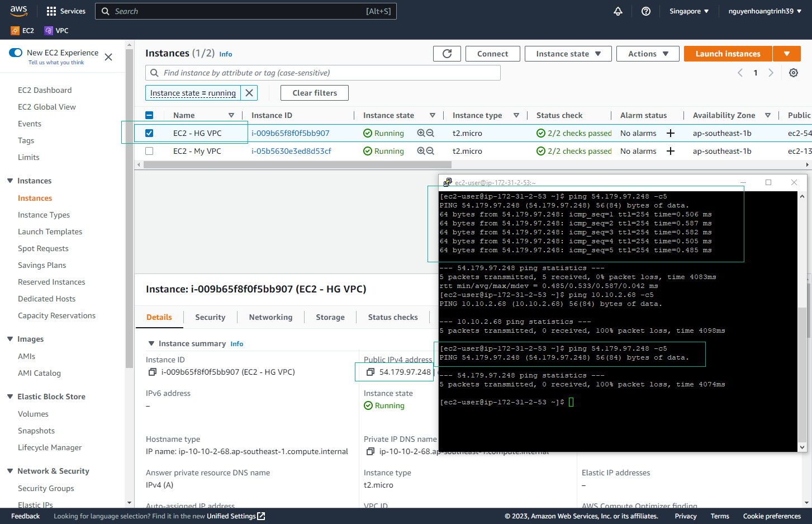The height and width of the screenshot is (524, 812).
Task: Open Security Groups in sidebar
Action: [x=46, y=488]
